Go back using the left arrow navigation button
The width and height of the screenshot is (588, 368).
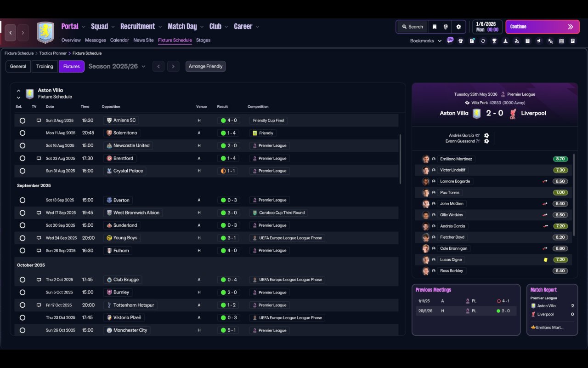(11, 33)
